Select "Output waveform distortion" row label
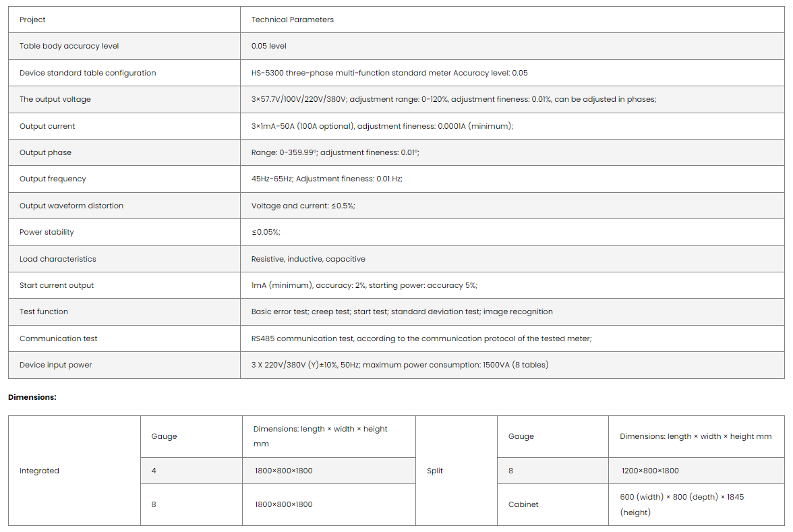This screenshot has height=532, width=793. pos(71,206)
